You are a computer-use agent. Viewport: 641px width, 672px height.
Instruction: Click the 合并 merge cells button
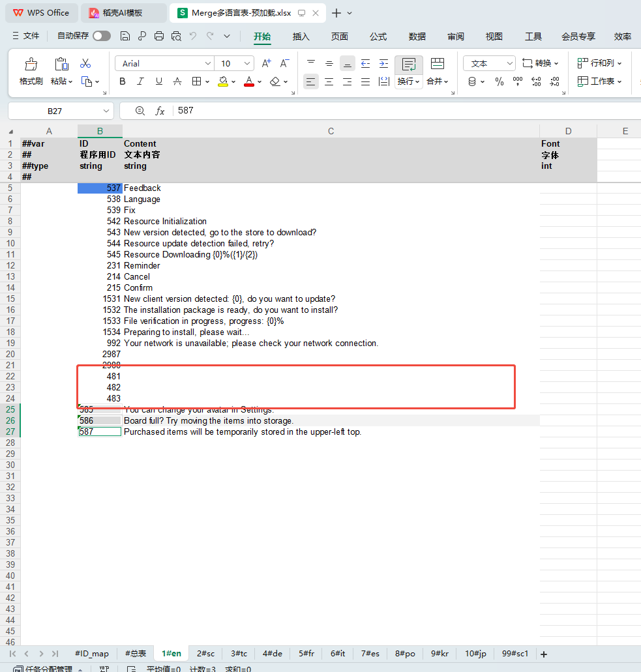[435, 81]
